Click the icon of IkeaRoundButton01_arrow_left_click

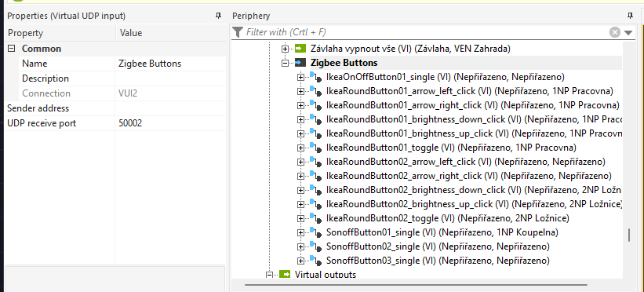[315, 91]
